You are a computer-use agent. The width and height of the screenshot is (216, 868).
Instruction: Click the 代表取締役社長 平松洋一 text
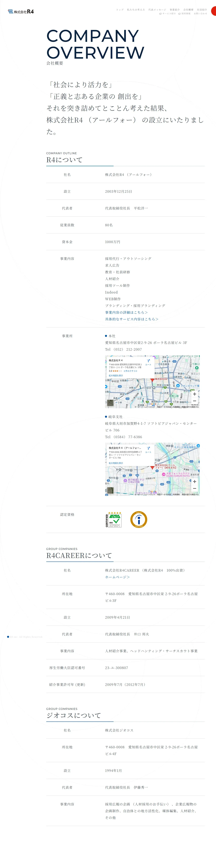pos(127,208)
